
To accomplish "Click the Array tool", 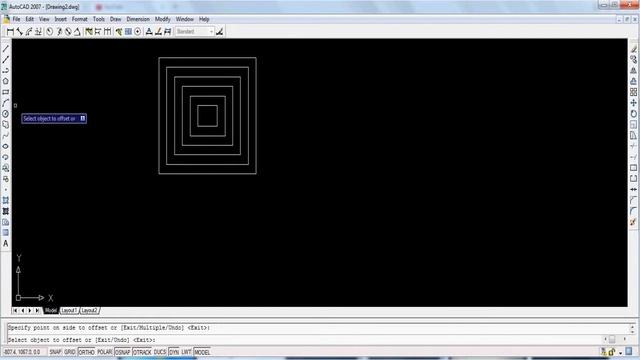I will tap(633, 92).
